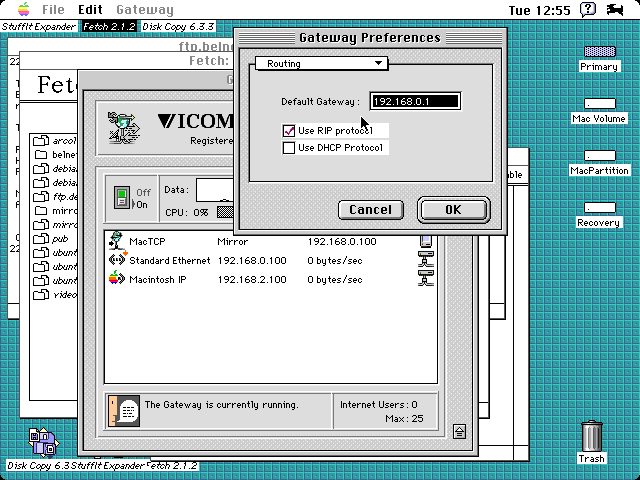Click the talking head status icon
This screenshot has width=640, height=480.
pyautogui.click(x=124, y=411)
